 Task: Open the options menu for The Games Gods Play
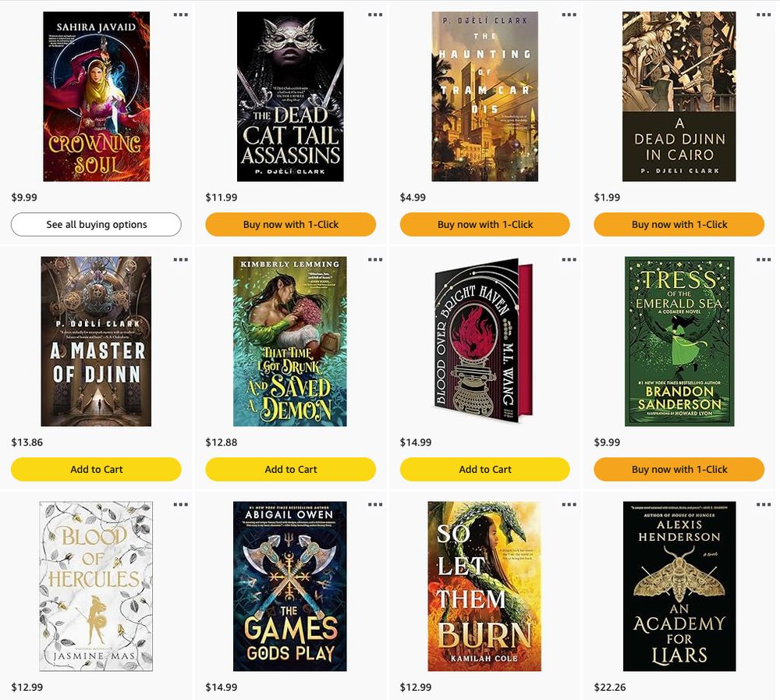[375, 504]
